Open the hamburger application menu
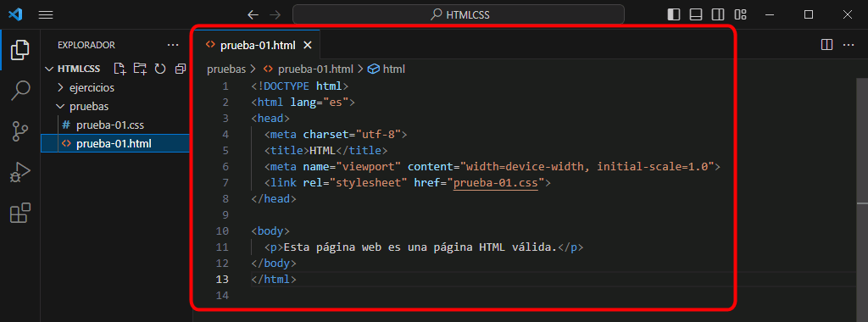Image resolution: width=868 pixels, height=322 pixels. click(46, 15)
